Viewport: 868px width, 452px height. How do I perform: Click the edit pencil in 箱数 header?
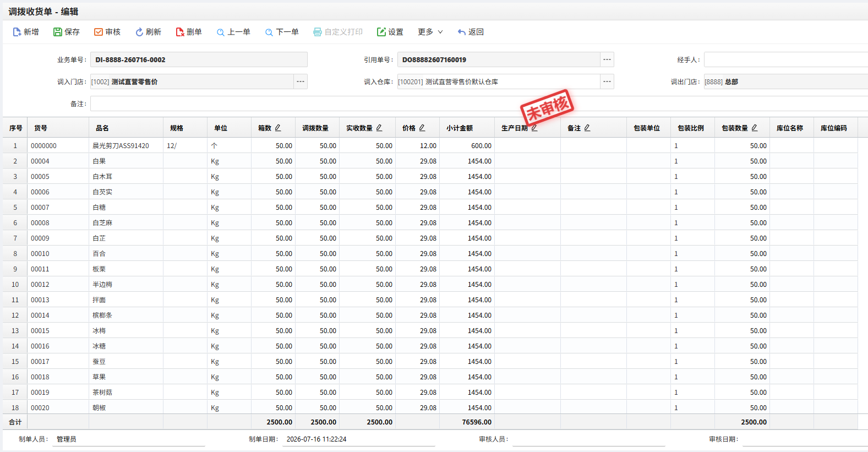(278, 128)
